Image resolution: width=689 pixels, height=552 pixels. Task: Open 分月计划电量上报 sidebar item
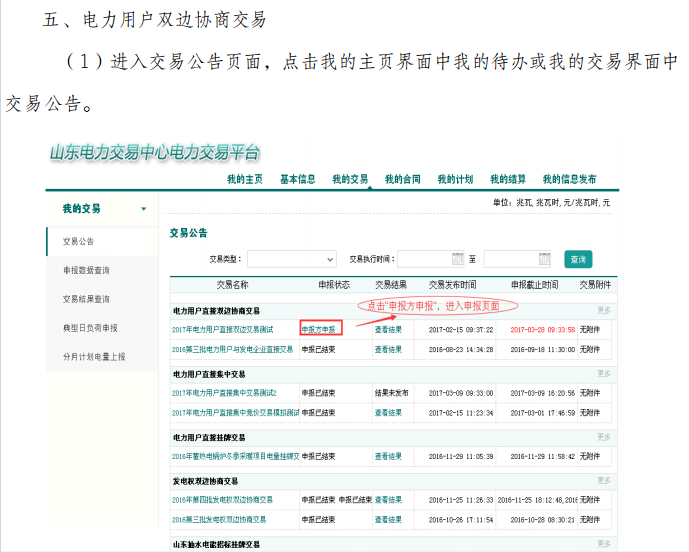click(93, 356)
